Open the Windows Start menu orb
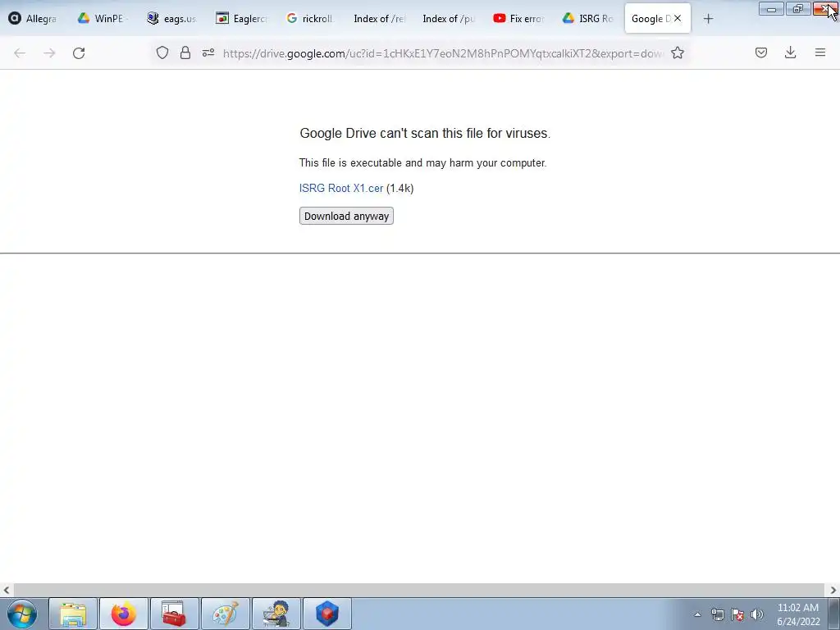The image size is (840, 630). coord(22,614)
